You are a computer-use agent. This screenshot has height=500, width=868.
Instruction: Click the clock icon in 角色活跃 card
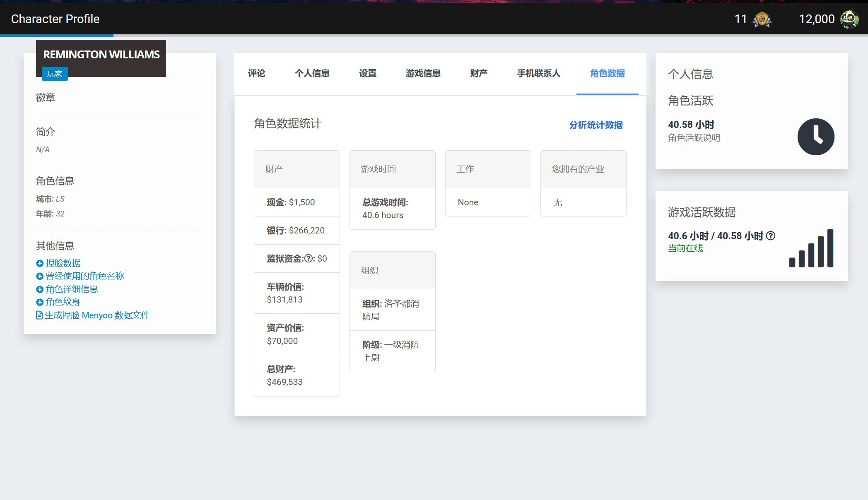[x=815, y=137]
